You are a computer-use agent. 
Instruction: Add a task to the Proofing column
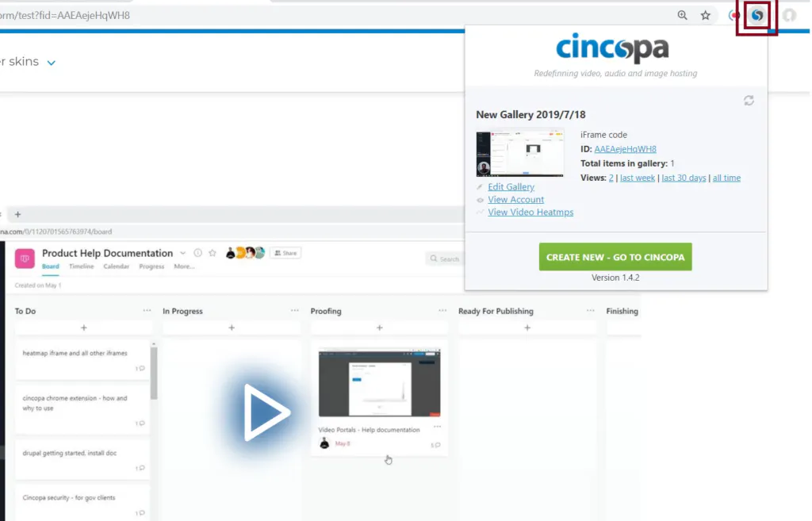tap(380, 328)
